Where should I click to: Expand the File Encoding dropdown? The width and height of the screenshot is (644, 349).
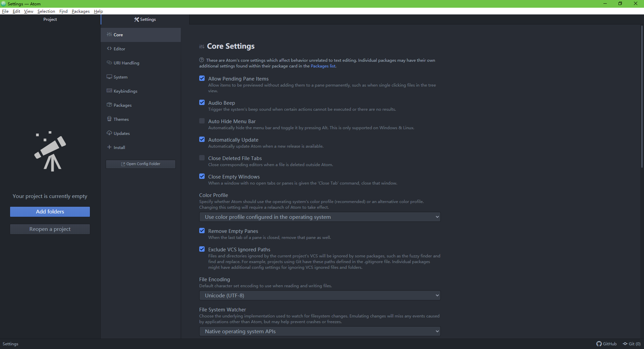coord(320,296)
